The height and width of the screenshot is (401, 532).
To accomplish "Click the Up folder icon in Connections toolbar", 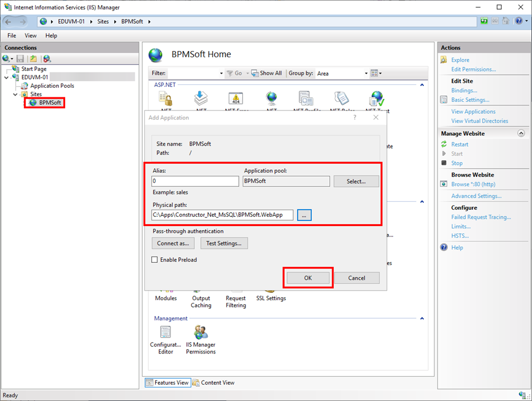I will [x=33, y=59].
